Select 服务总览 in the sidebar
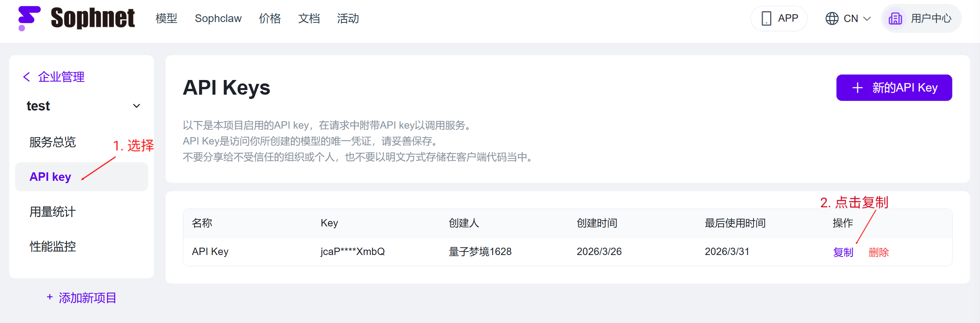The height and width of the screenshot is (323, 980). pyautogui.click(x=52, y=142)
